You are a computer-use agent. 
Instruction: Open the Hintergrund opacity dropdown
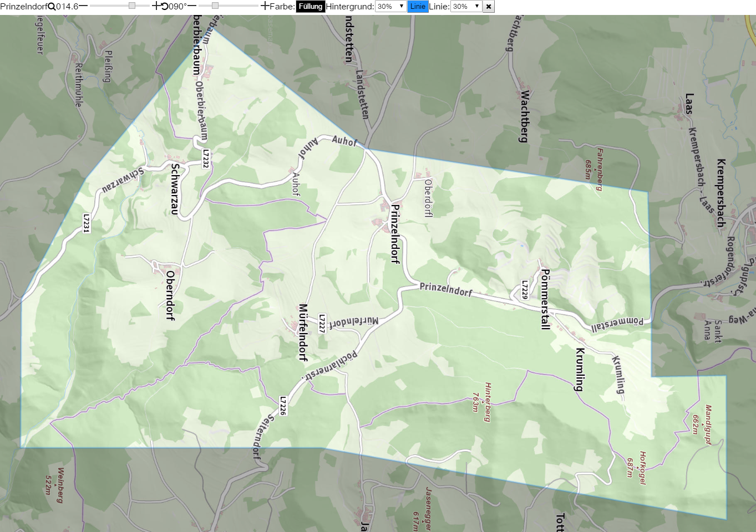(391, 7)
